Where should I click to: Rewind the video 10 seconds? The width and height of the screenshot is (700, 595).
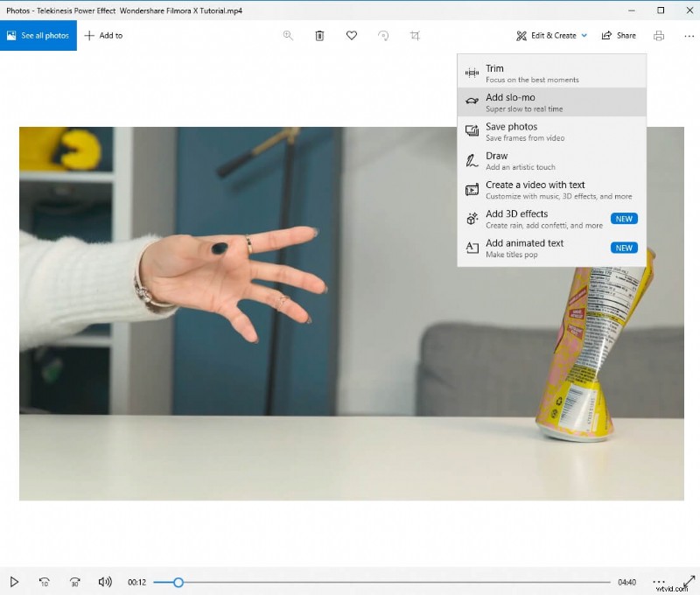[44, 581]
